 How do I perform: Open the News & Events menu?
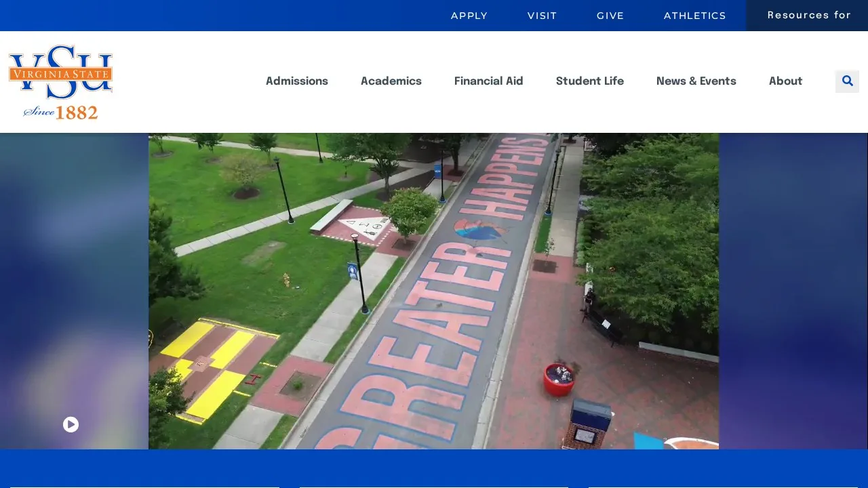pos(696,81)
